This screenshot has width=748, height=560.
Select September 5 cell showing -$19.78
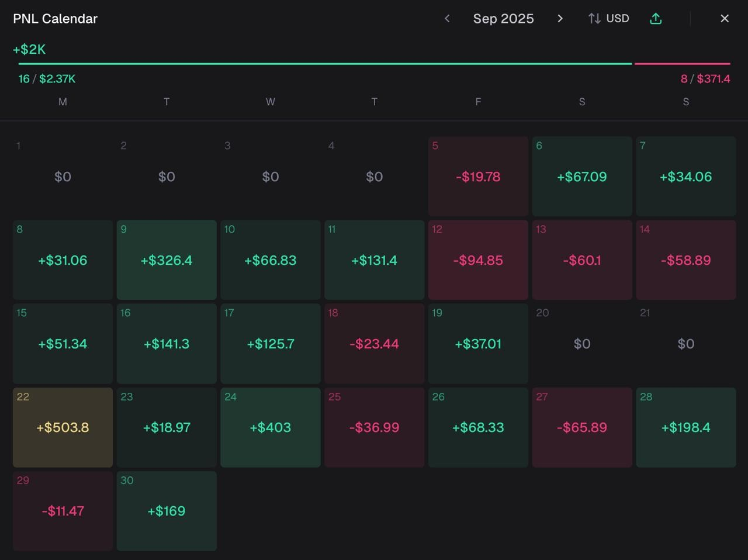click(478, 177)
